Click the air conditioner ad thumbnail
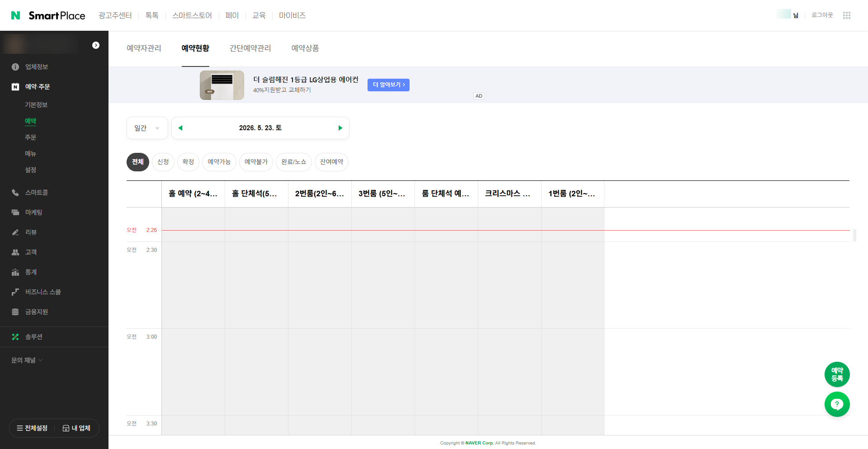 (222, 85)
